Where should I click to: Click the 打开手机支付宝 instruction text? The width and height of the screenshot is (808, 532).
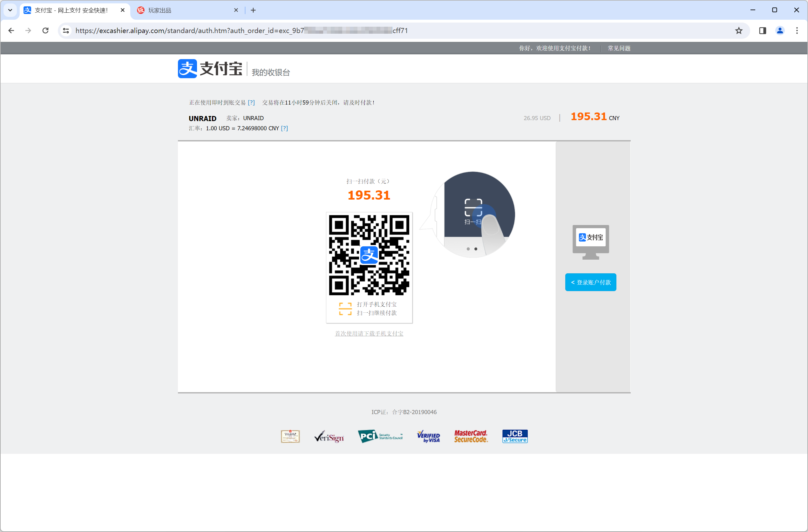pos(377,304)
